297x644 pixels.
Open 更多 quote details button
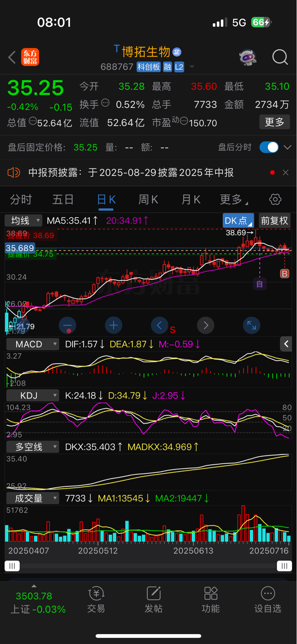coord(275,122)
